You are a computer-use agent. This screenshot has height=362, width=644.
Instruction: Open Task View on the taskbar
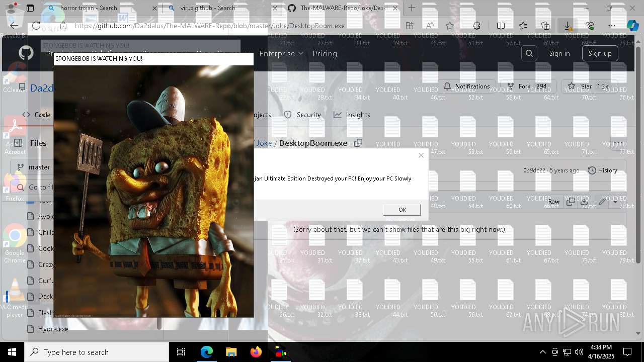(181, 352)
